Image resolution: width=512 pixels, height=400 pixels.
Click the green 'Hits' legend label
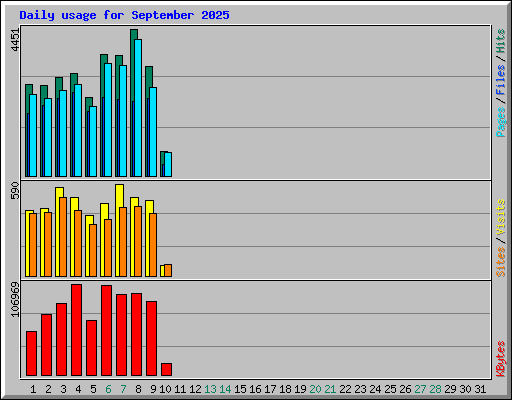coord(501,41)
